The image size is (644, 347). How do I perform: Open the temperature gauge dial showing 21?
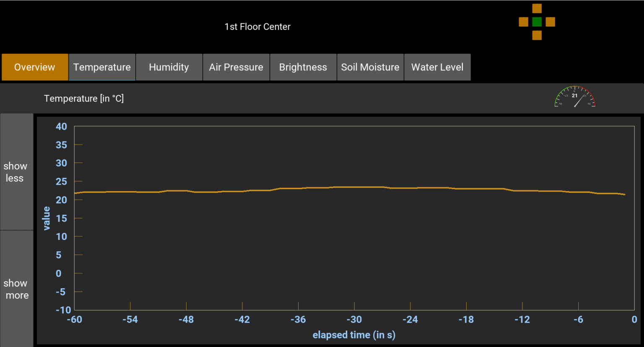point(575,97)
